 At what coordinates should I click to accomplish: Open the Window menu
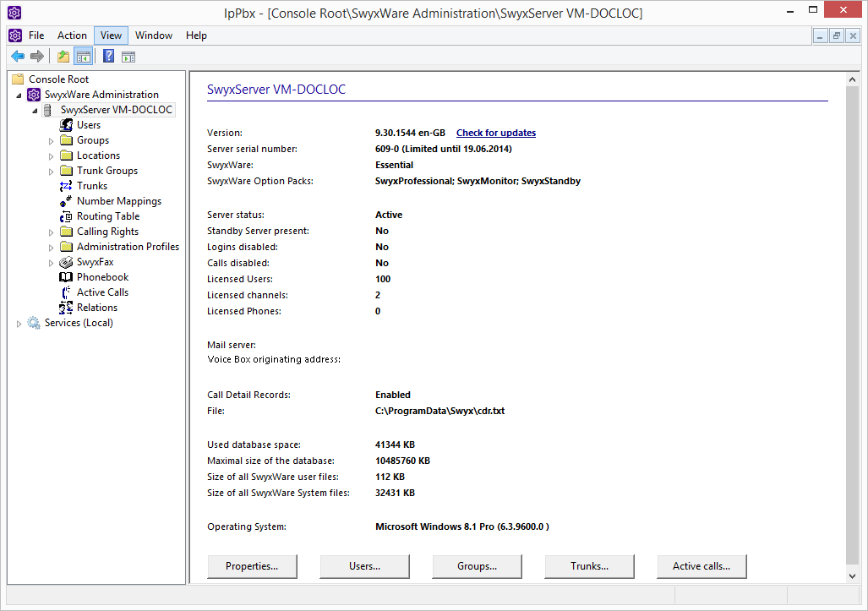pos(154,35)
